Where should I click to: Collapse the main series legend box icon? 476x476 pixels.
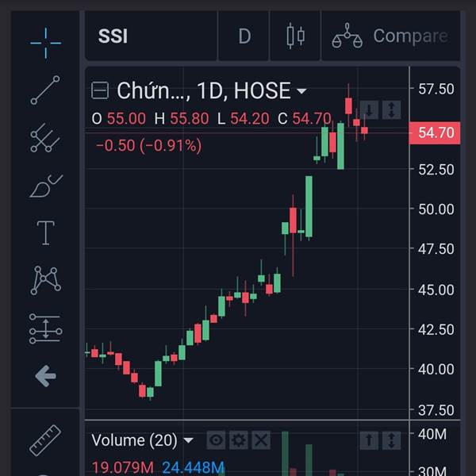100,90
